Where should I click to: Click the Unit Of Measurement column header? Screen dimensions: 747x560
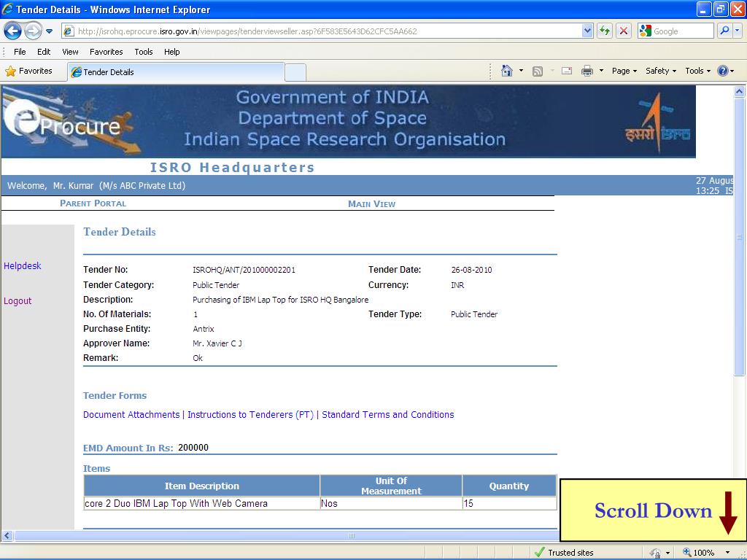point(391,486)
